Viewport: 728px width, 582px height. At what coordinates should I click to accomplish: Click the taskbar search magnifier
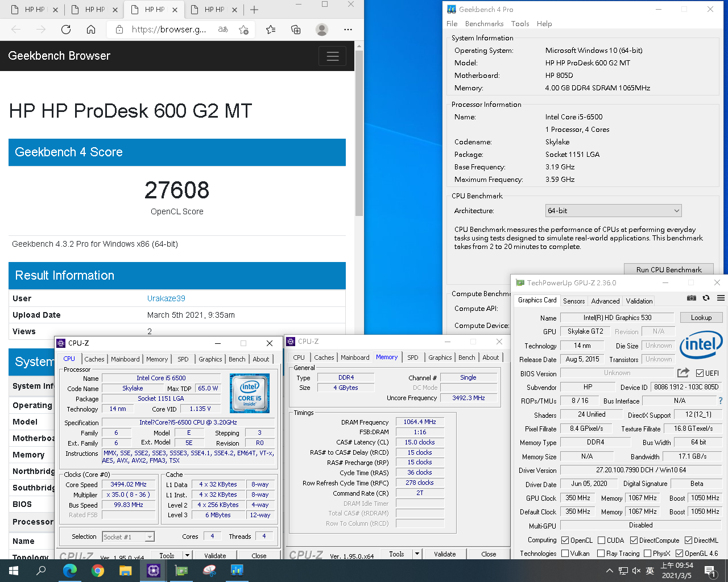(x=41, y=571)
